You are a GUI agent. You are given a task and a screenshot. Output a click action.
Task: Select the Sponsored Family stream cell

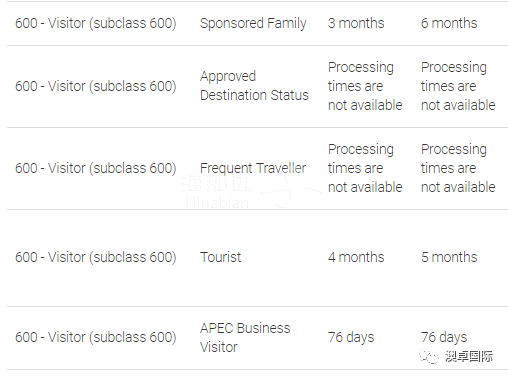point(253,23)
